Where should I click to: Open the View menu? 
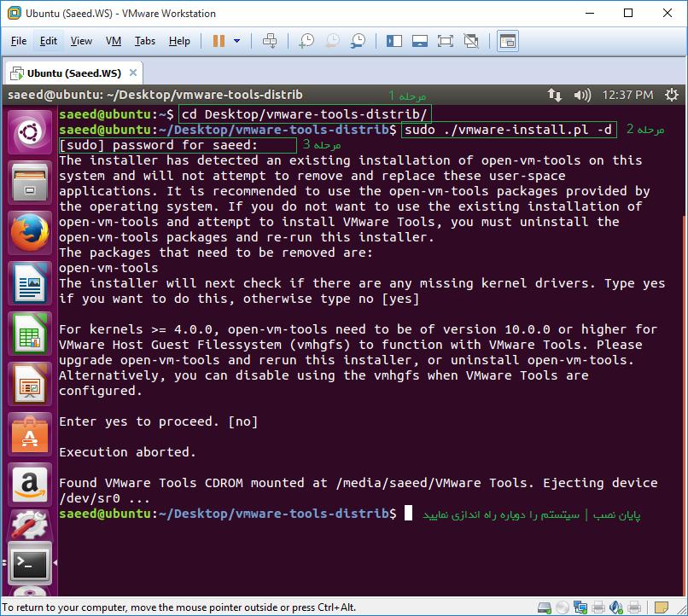click(81, 41)
